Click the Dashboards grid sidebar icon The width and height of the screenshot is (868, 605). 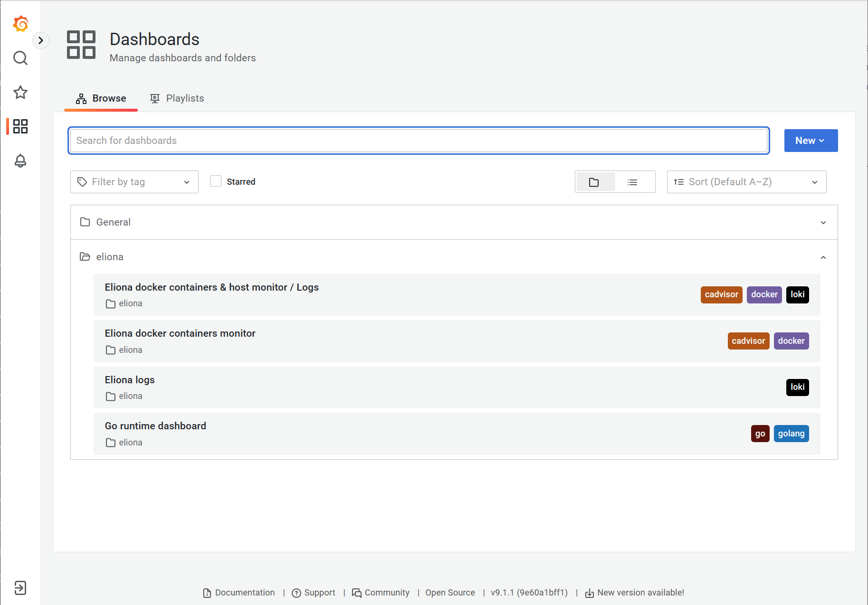(x=20, y=126)
